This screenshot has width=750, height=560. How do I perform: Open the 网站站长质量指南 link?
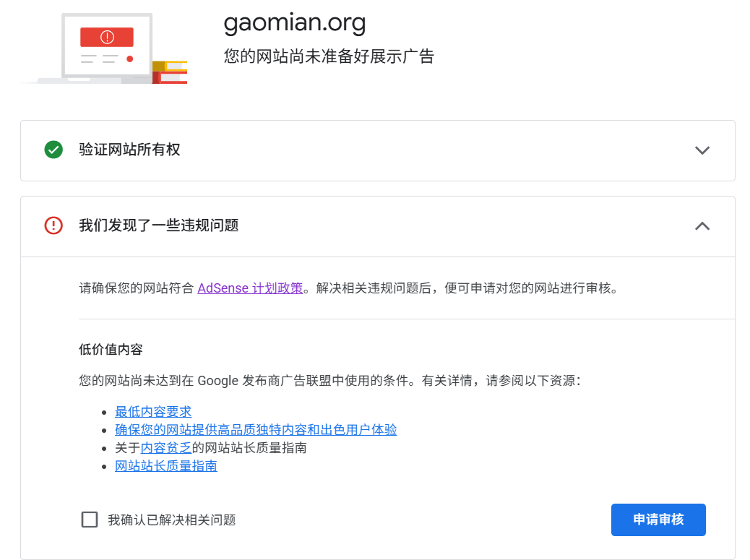(166, 466)
